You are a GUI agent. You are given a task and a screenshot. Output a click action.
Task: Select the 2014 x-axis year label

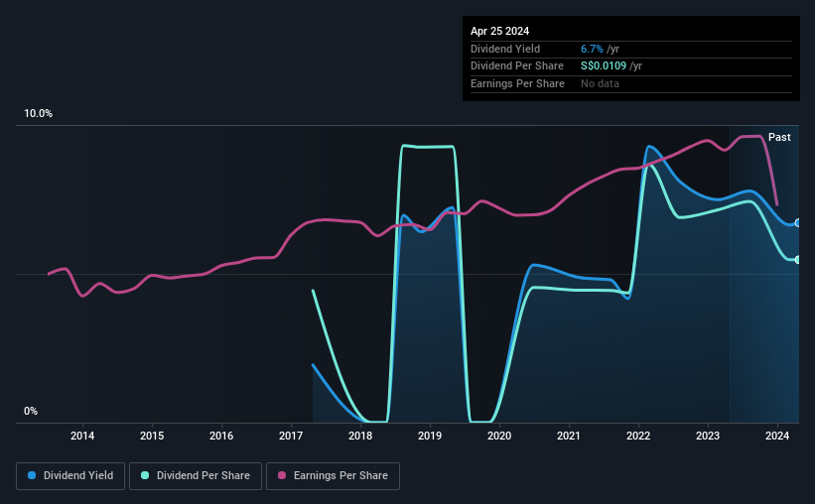click(82, 436)
